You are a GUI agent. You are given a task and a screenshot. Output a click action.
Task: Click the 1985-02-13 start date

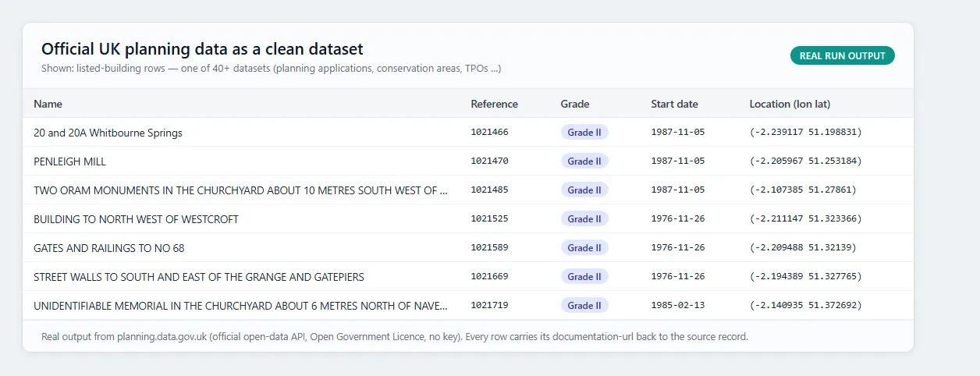coord(678,306)
